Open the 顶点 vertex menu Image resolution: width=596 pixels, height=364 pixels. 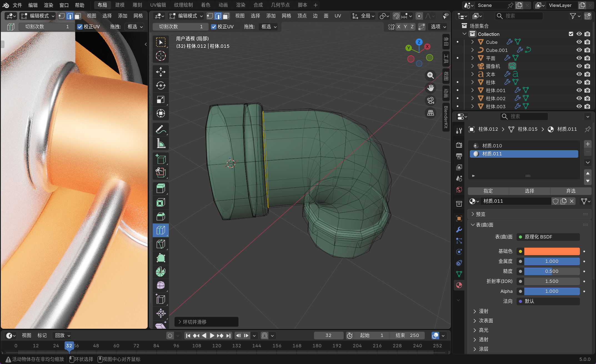(x=302, y=16)
